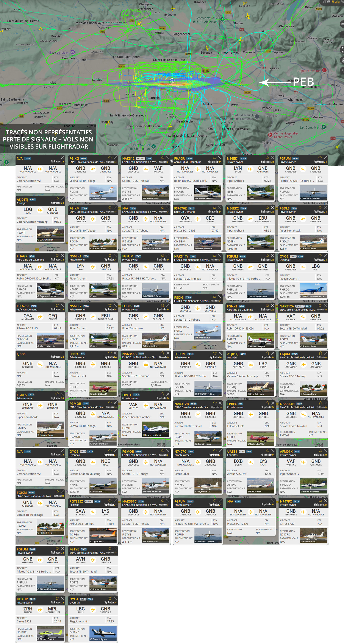344x644 pixels.
Task: Open the F-HROG Piaggio Avanti photo
Action: pyautogui.click(x=313, y=291)
